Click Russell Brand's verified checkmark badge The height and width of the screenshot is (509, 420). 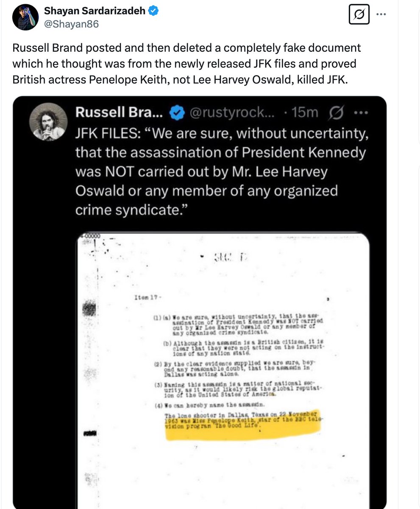click(x=177, y=112)
